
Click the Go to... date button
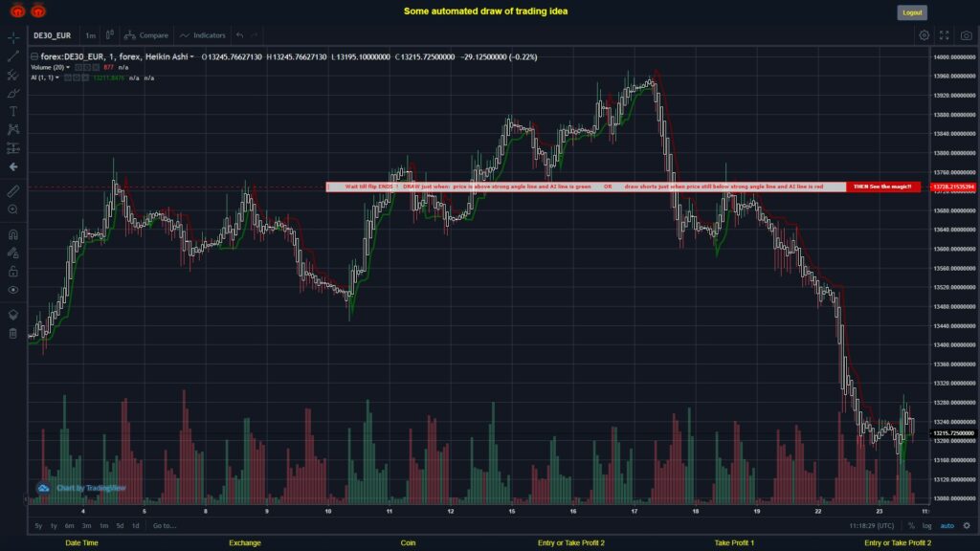click(165, 526)
